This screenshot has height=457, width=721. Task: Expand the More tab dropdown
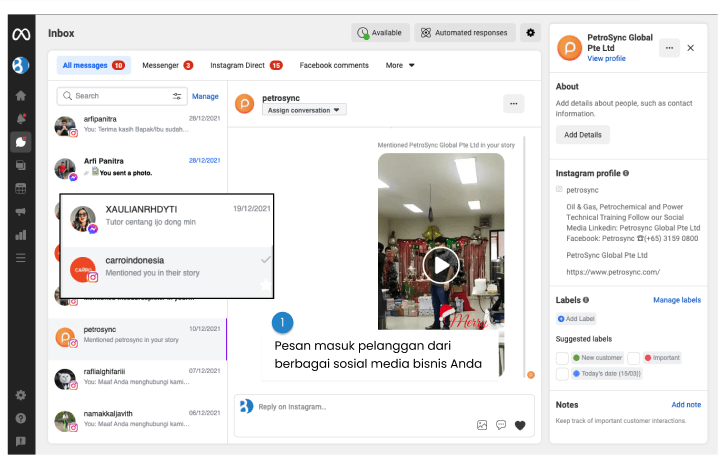tap(400, 65)
